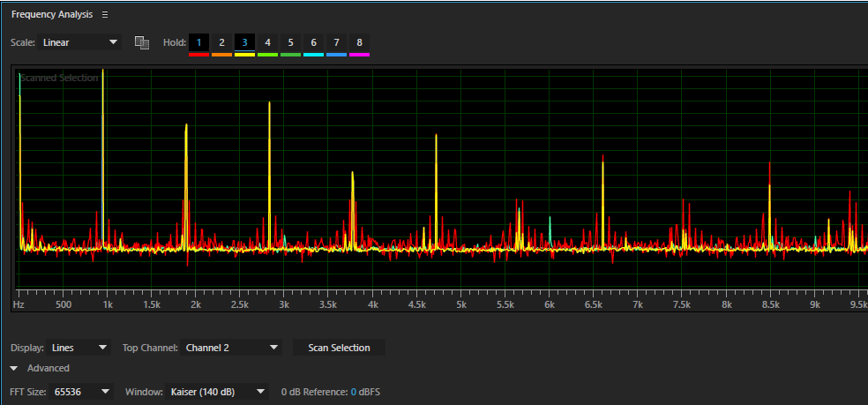
Task: Click the Hz label on frequency axis
Action: 19,304
